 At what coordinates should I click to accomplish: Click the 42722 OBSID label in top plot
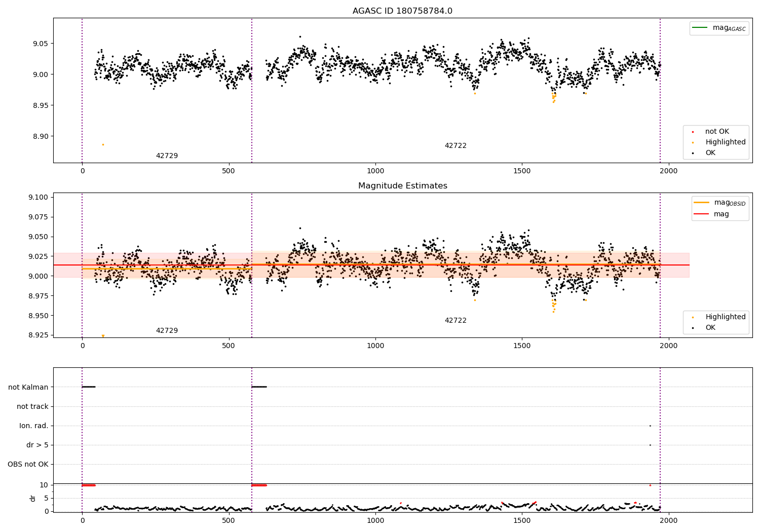coord(455,146)
